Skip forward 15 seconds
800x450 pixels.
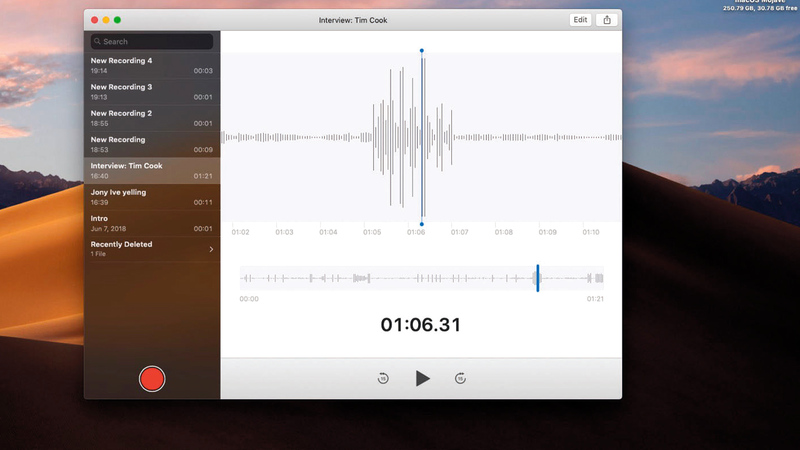click(460, 378)
